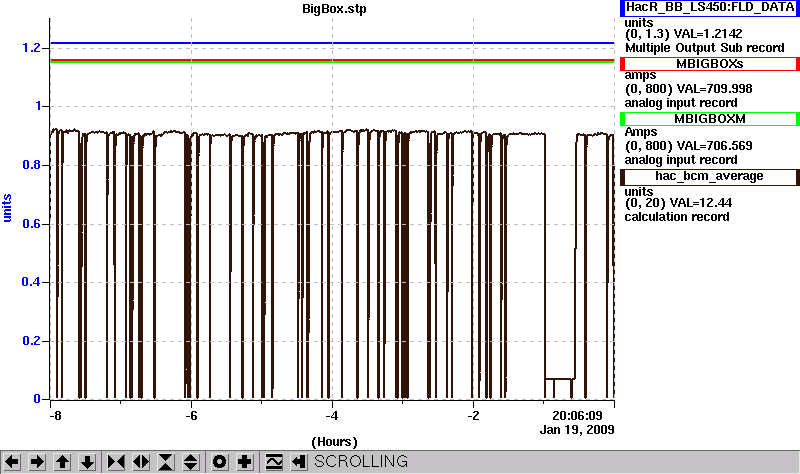Click the red color bar beside MBIGBOXs

[x=622, y=64]
